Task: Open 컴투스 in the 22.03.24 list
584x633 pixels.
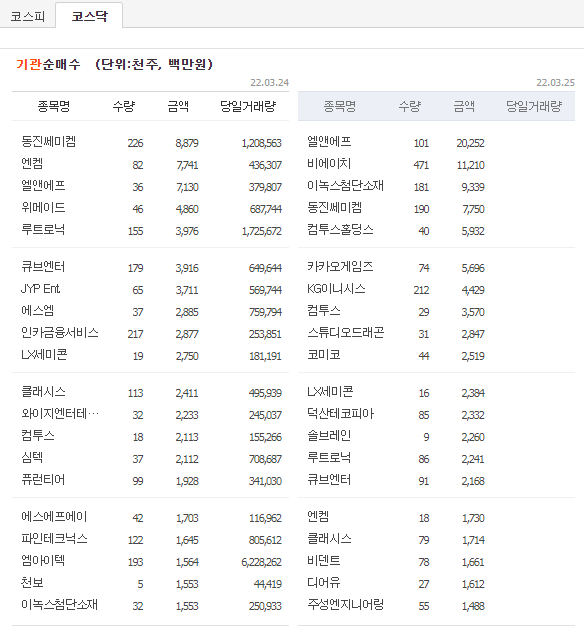Action: point(38,436)
